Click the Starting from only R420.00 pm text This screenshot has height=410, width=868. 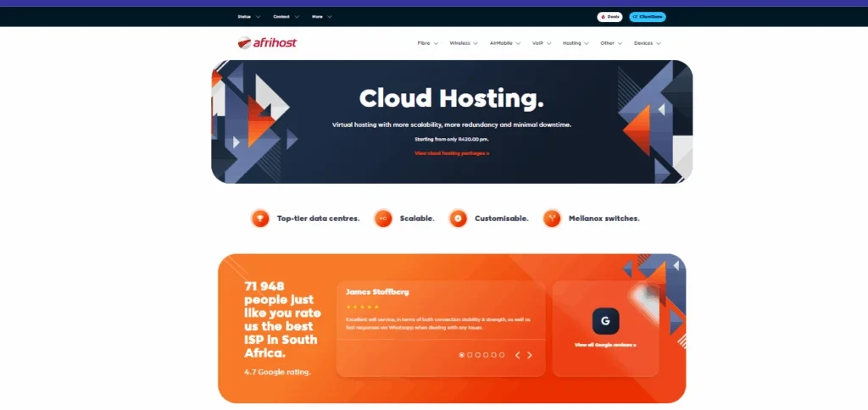point(452,140)
